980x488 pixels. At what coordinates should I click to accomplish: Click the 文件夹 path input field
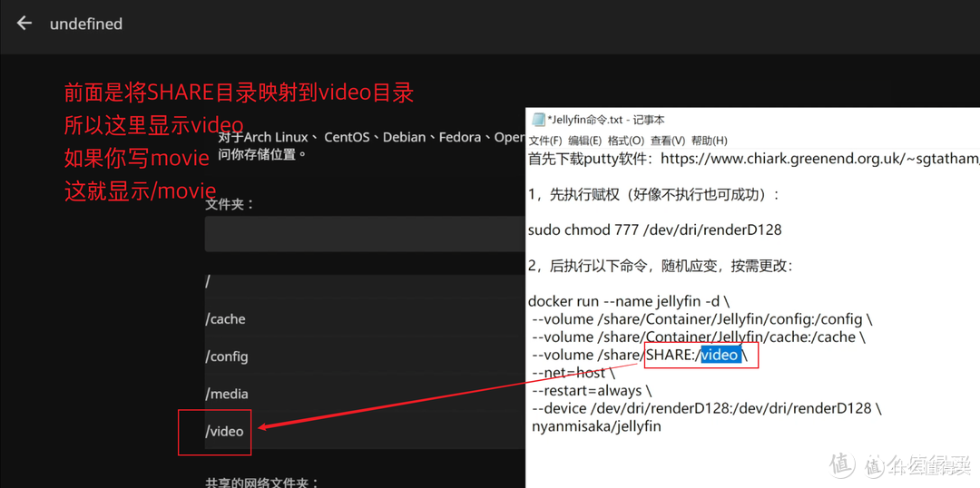coord(365,234)
